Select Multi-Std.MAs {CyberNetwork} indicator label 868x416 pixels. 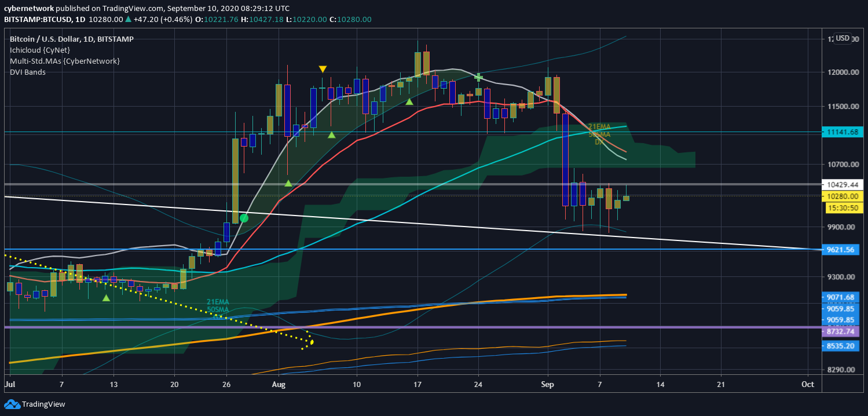64,61
